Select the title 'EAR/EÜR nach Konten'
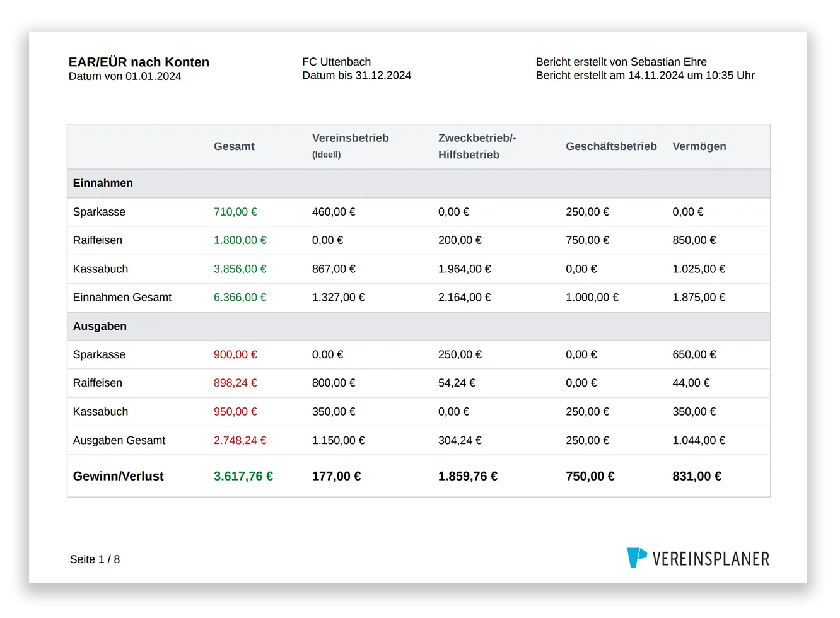The height and width of the screenshot is (618, 840). [139, 62]
